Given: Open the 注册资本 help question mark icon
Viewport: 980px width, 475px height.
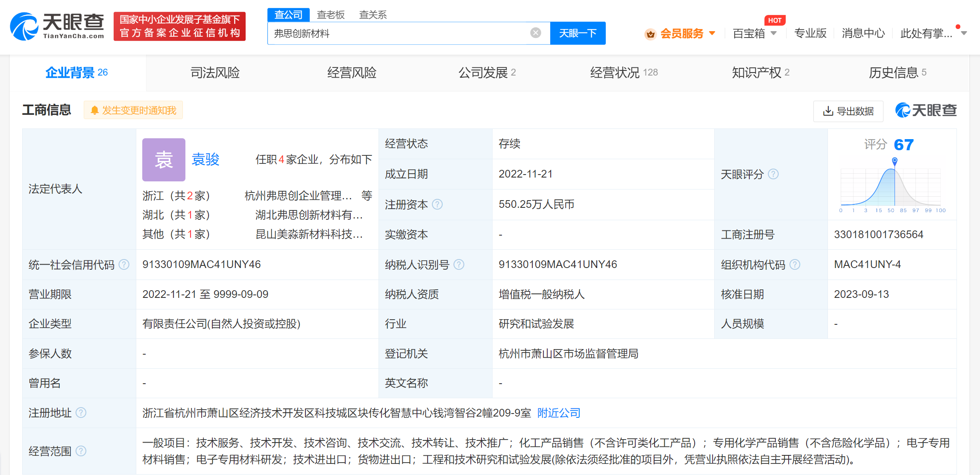Looking at the screenshot, I should click(437, 204).
